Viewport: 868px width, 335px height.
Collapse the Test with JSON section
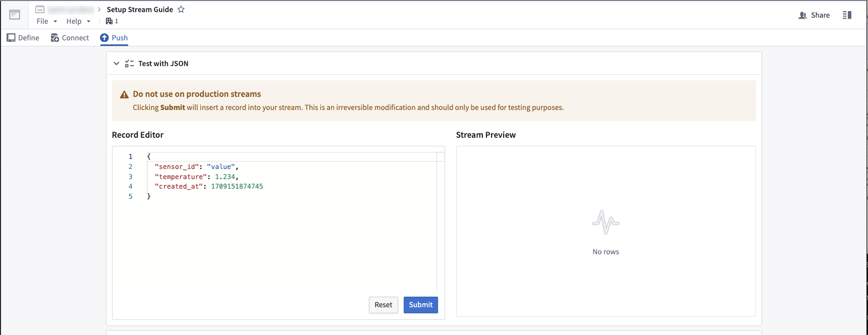pyautogui.click(x=117, y=64)
